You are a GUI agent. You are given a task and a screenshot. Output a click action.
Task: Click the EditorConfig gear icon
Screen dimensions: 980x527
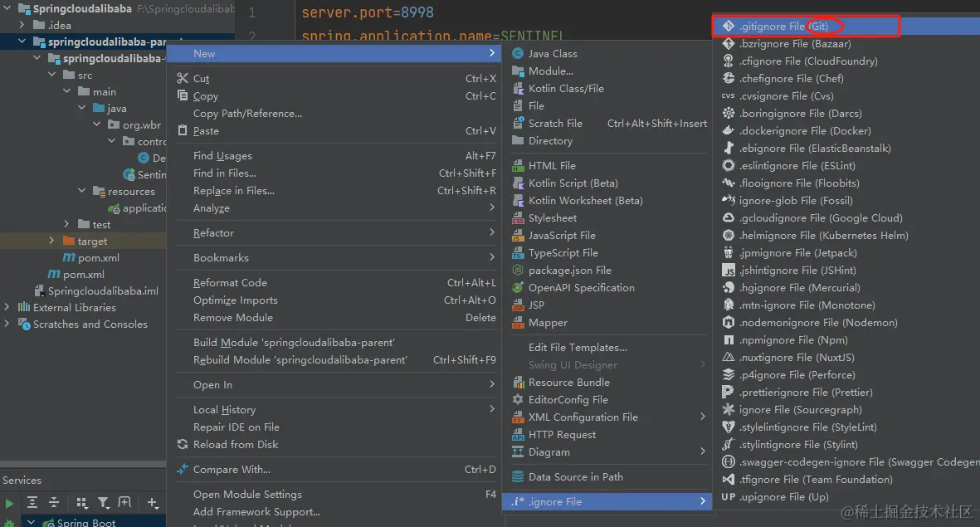[x=518, y=399]
